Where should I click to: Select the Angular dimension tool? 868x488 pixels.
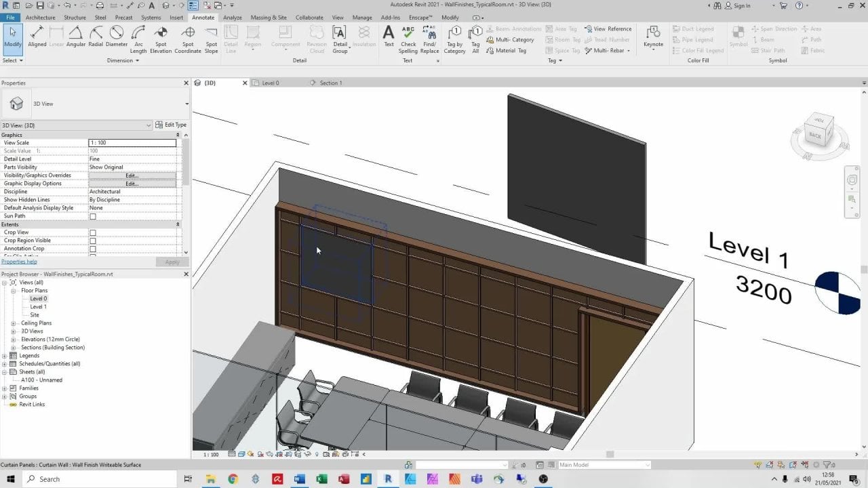76,37
